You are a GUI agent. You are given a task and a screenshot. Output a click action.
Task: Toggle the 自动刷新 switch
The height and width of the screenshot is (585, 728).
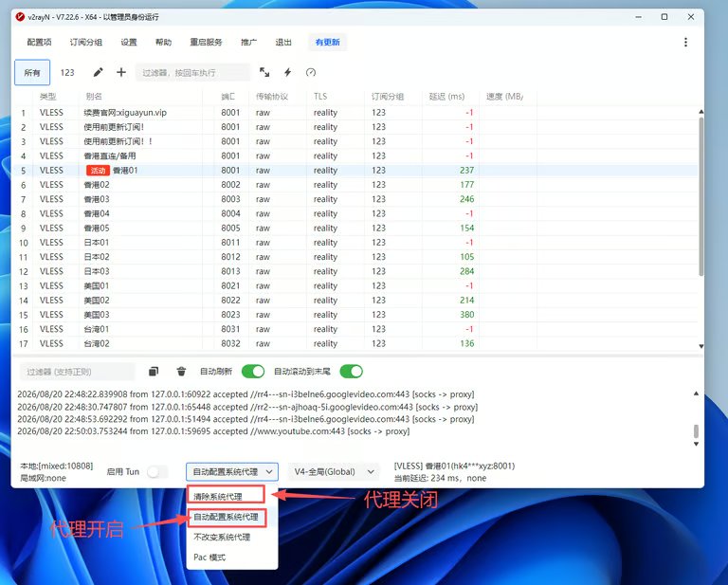click(253, 372)
